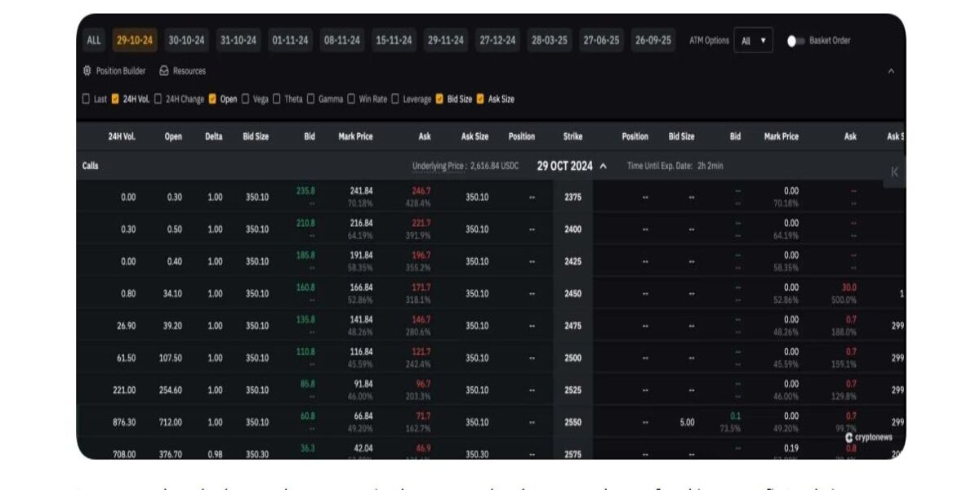Viewport: 980px width, 490px height.
Task: Click the collapse panel K arrow icon
Action: tap(894, 172)
